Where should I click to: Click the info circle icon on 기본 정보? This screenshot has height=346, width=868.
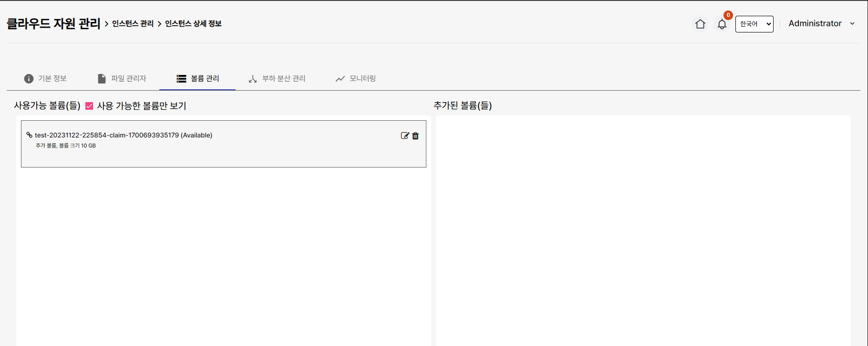29,79
